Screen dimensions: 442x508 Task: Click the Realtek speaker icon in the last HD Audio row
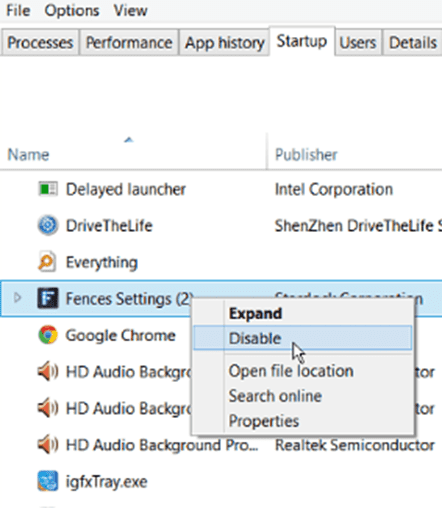coord(48,445)
